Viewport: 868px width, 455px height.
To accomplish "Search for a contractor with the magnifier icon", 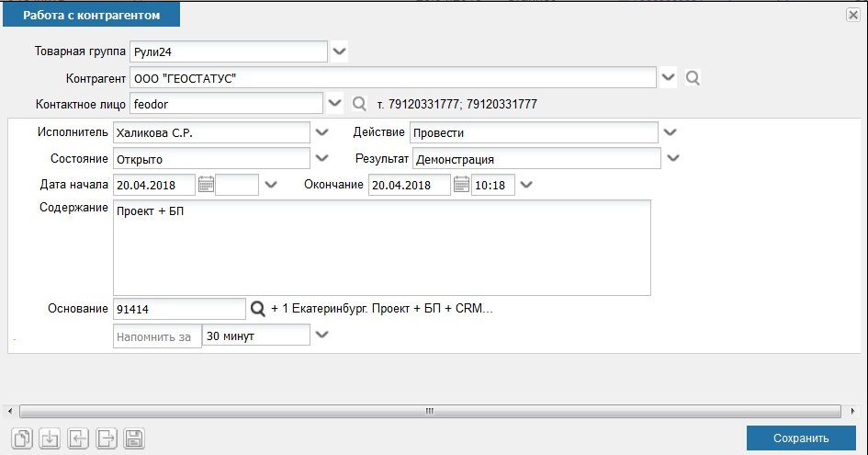I will tap(693, 77).
